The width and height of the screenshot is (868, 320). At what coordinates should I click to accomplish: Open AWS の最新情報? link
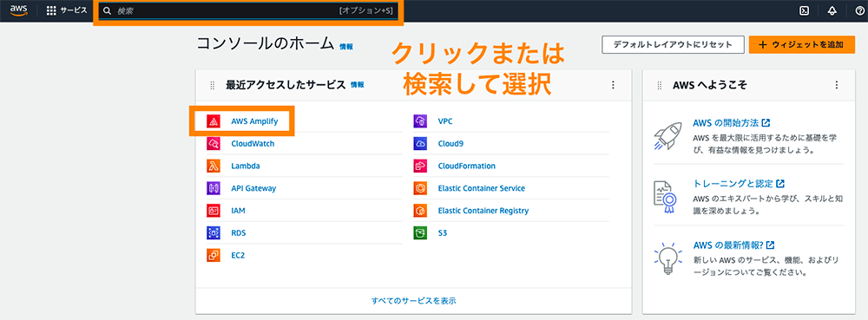click(733, 245)
